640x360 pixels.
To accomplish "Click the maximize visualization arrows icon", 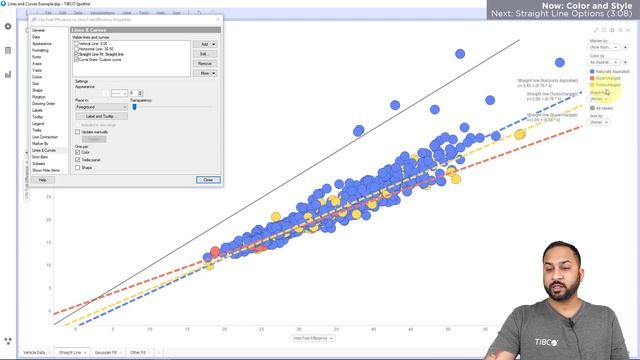I will tap(596, 30).
